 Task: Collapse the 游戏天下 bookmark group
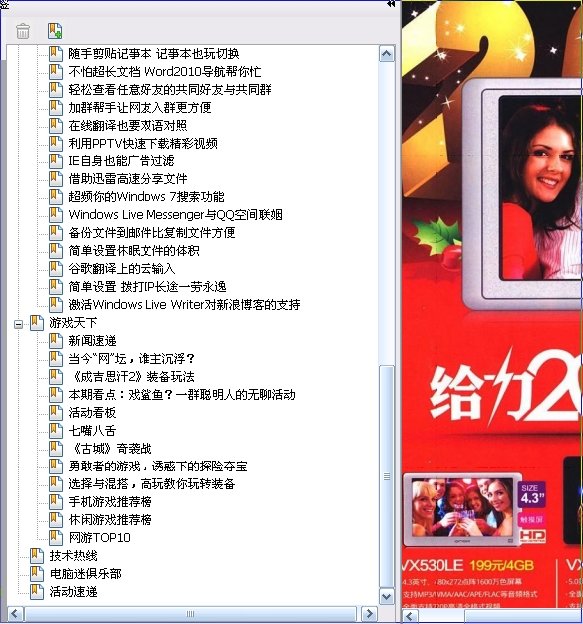point(18,325)
